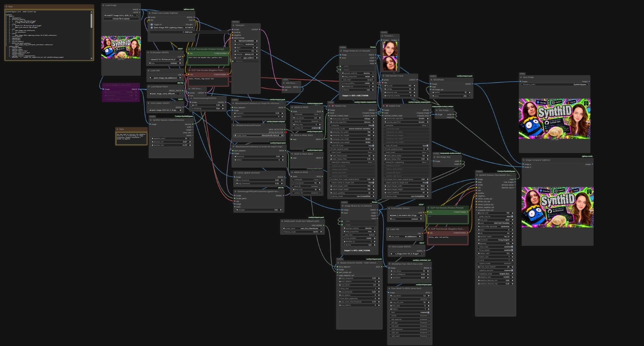The height and width of the screenshot is (346, 644).
Task: Collapse the Load Model Patch node dot
Action: click(149, 87)
